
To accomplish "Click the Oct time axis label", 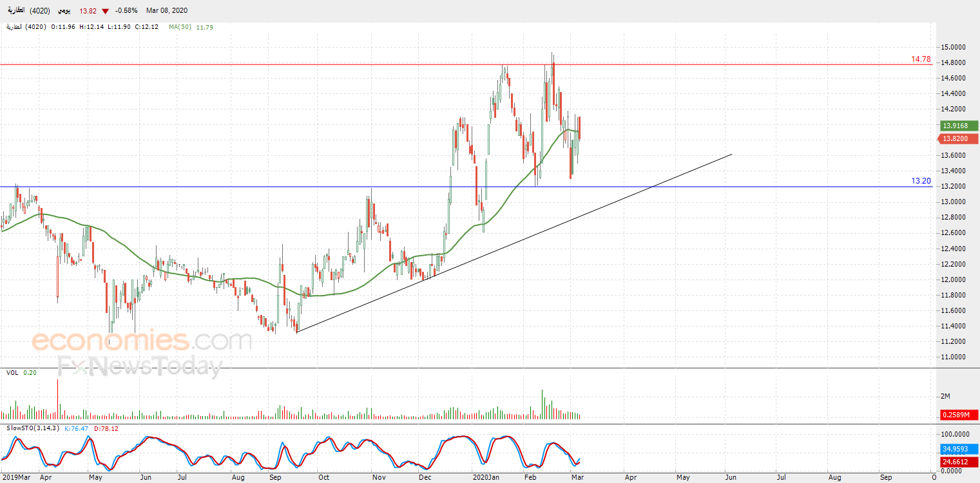I will tap(323, 477).
